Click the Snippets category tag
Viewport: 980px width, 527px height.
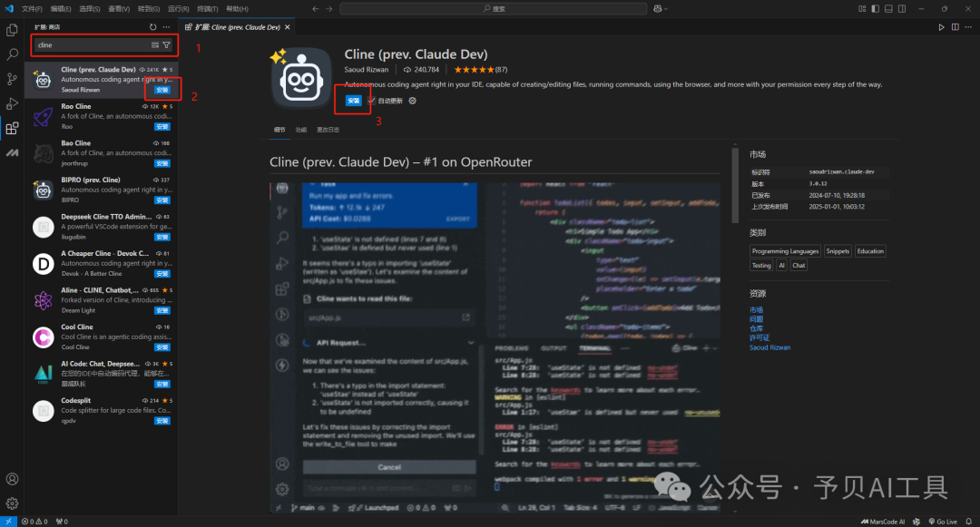click(838, 251)
